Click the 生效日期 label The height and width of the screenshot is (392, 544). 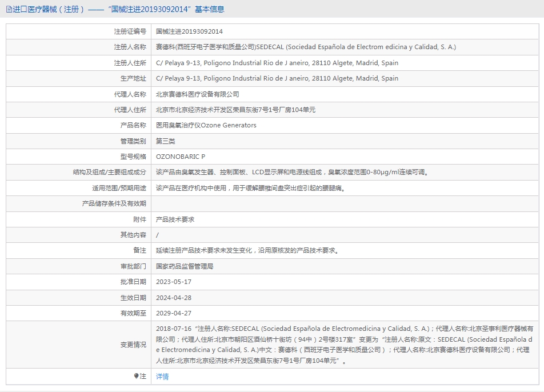[133, 298]
